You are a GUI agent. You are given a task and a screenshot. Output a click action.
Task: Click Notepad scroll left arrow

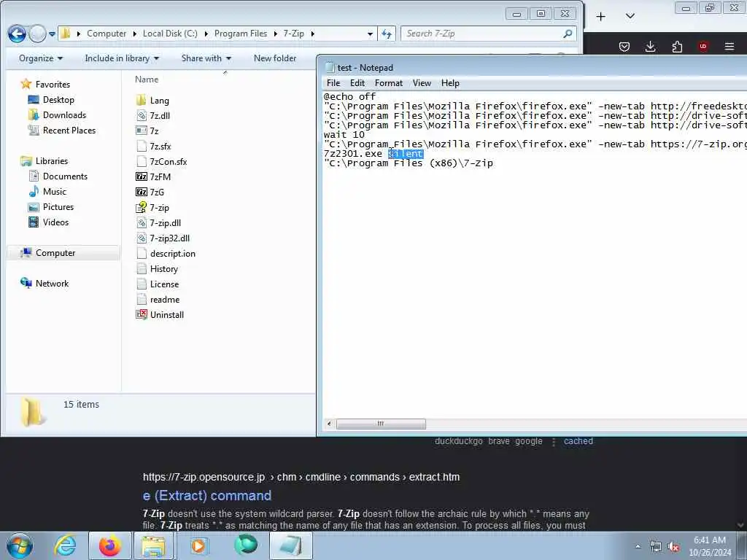coord(329,424)
